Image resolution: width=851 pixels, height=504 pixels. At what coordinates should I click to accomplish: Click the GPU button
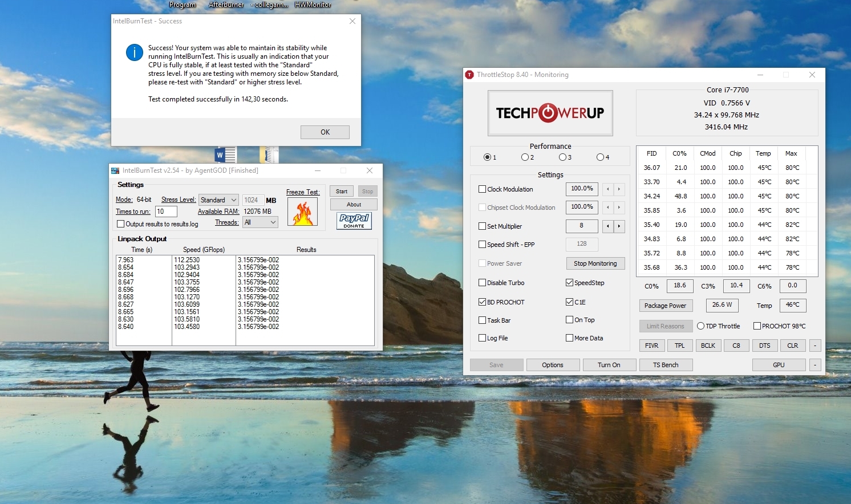pos(779,365)
